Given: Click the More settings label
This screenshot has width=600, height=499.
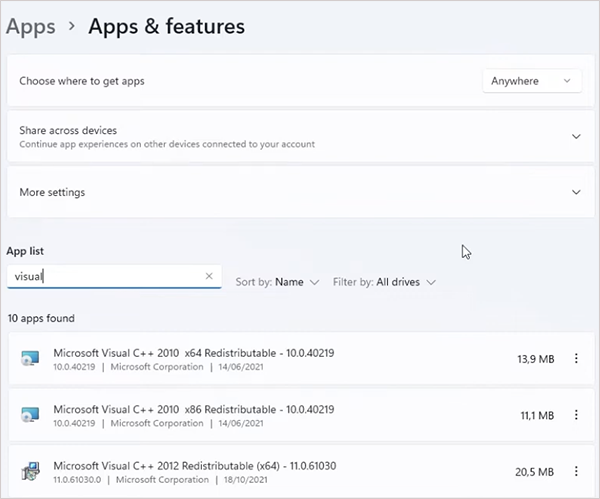Looking at the screenshot, I should click(x=52, y=192).
